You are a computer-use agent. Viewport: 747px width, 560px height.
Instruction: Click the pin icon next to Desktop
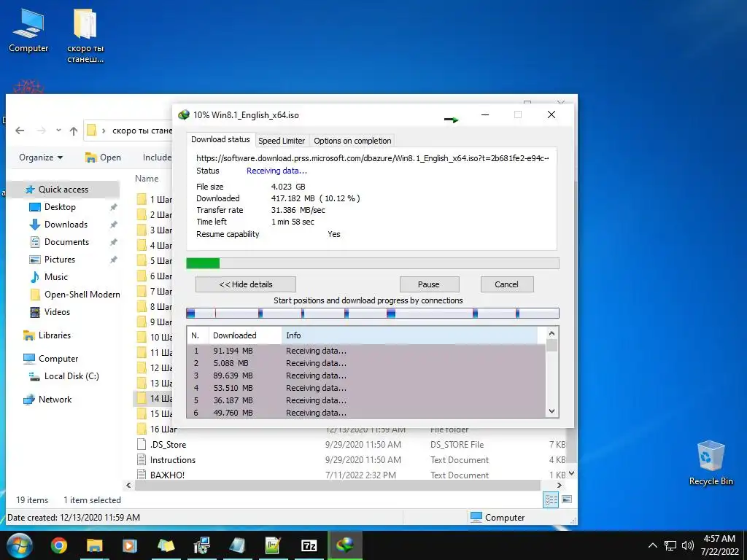point(113,207)
